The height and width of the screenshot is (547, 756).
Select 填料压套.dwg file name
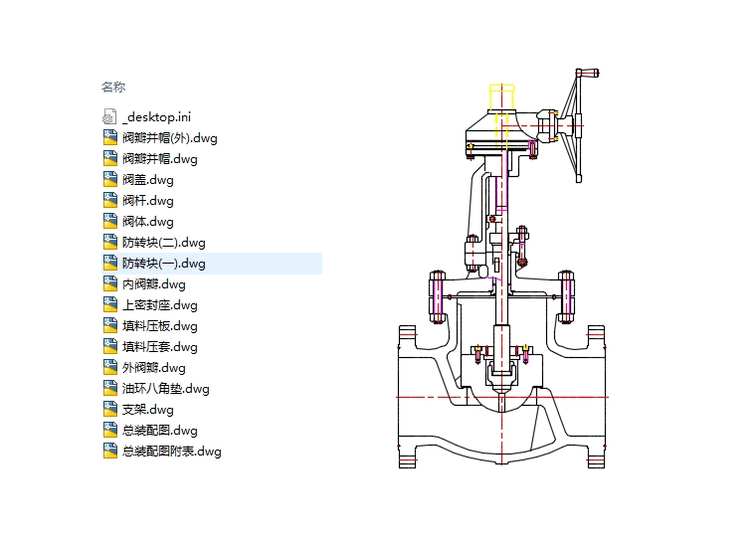(x=159, y=347)
